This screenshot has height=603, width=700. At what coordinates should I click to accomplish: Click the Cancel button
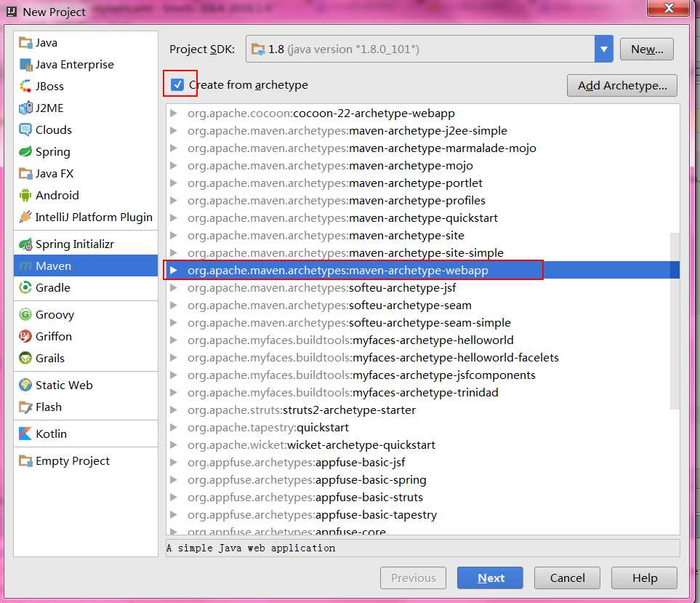click(567, 578)
